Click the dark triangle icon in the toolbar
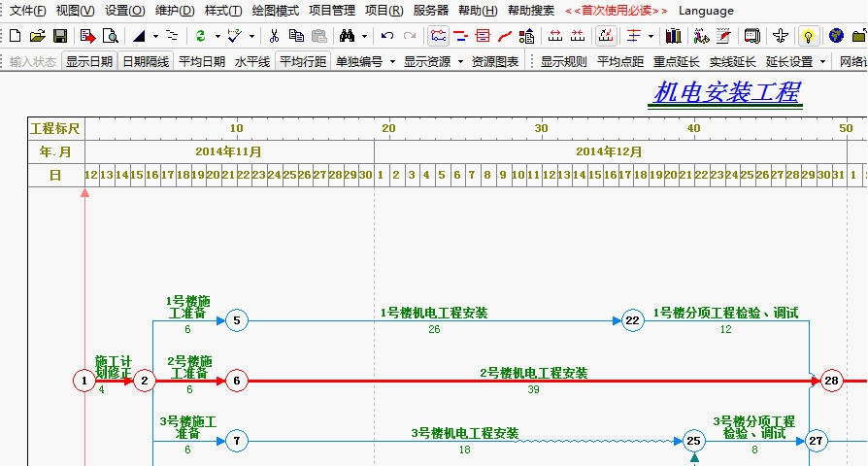This screenshot has height=466, width=868. pyautogui.click(x=139, y=37)
